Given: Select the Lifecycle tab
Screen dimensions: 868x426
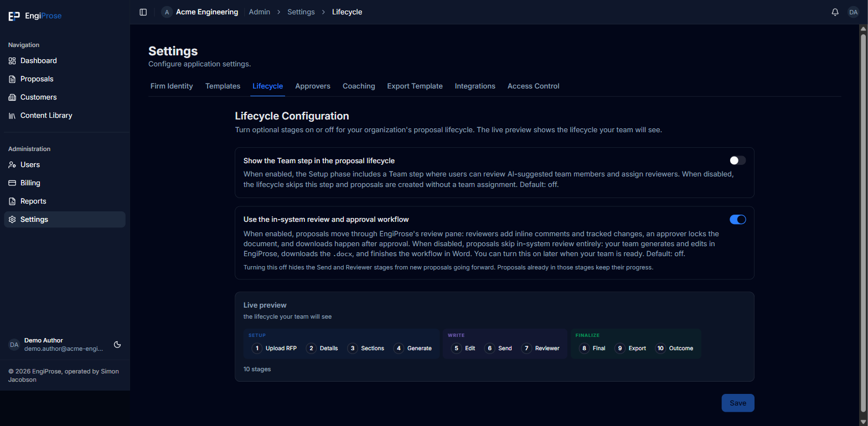Looking at the screenshot, I should [267, 86].
